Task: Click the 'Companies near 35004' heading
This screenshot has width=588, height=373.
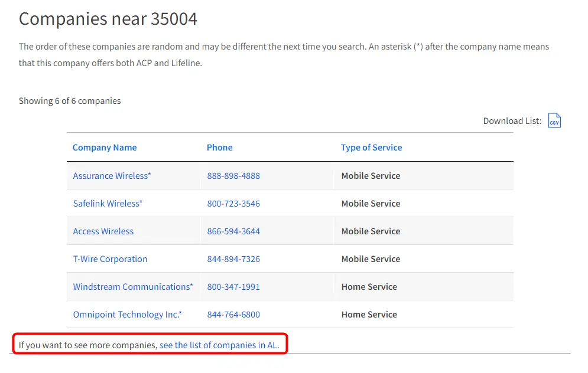Action: (108, 19)
